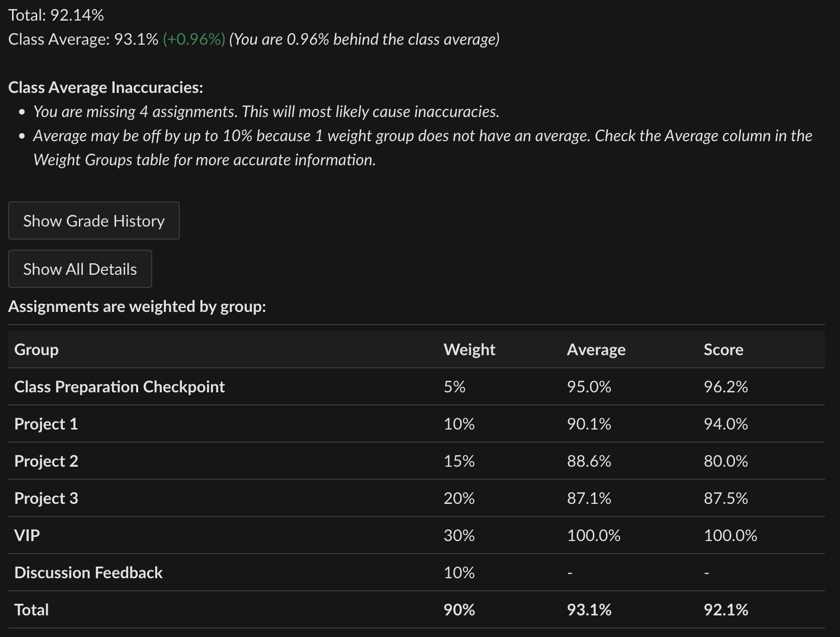Select the 30% weight value for VIP
The image size is (840, 637).
(459, 536)
